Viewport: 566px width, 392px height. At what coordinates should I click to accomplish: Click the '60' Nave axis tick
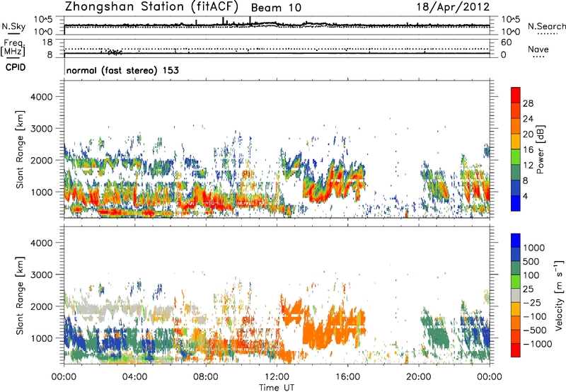coord(506,42)
